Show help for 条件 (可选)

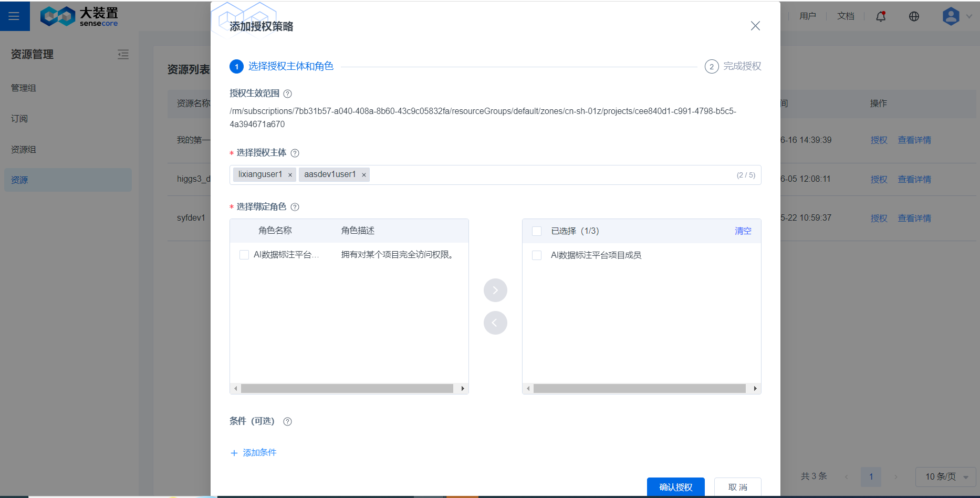(x=287, y=421)
